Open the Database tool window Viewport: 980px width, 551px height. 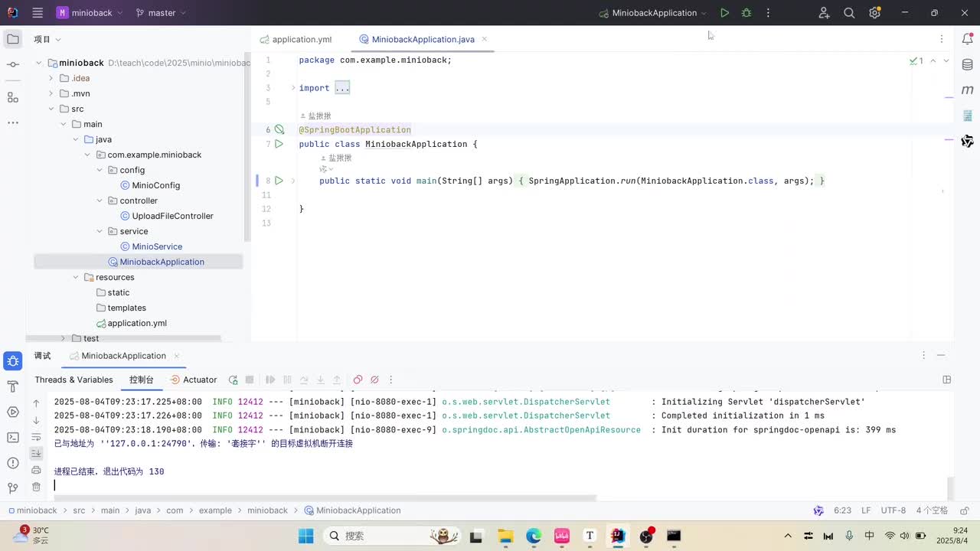(968, 64)
